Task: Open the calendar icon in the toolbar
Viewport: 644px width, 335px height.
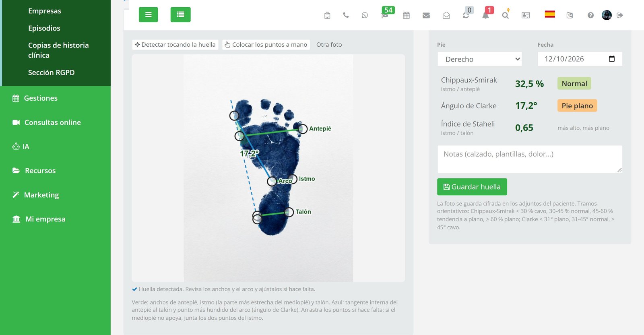Action: tap(406, 15)
